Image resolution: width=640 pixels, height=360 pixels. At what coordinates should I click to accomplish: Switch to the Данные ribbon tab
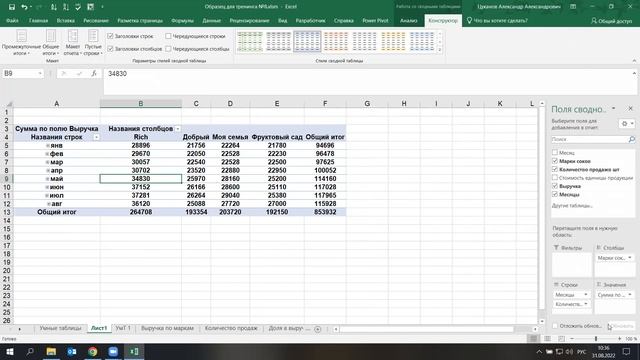pos(211,20)
